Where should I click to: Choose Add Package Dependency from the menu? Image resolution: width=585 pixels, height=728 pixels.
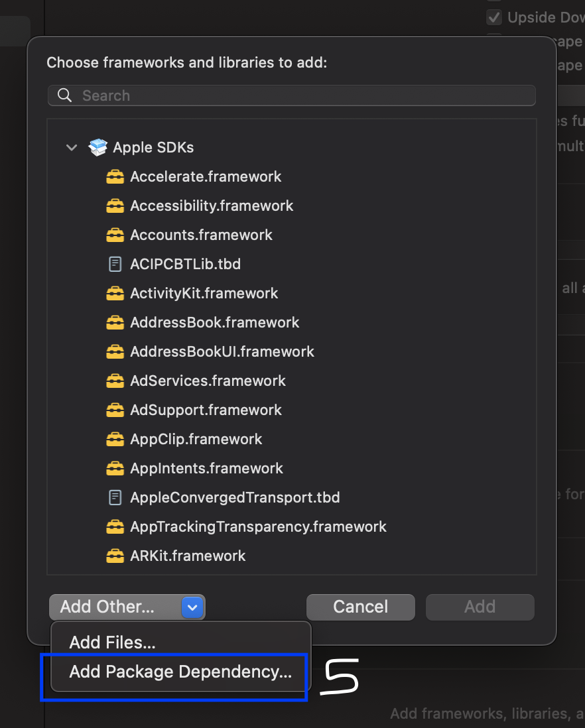click(x=180, y=672)
